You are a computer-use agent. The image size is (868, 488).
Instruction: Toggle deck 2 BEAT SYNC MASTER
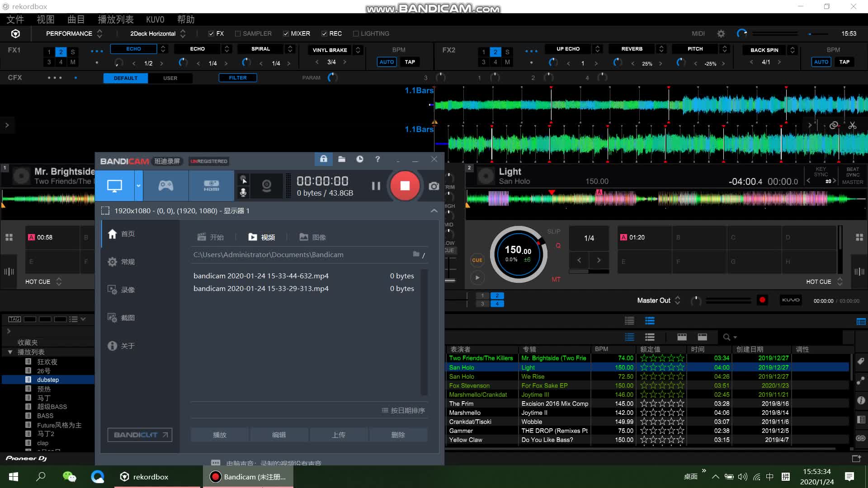point(853,175)
